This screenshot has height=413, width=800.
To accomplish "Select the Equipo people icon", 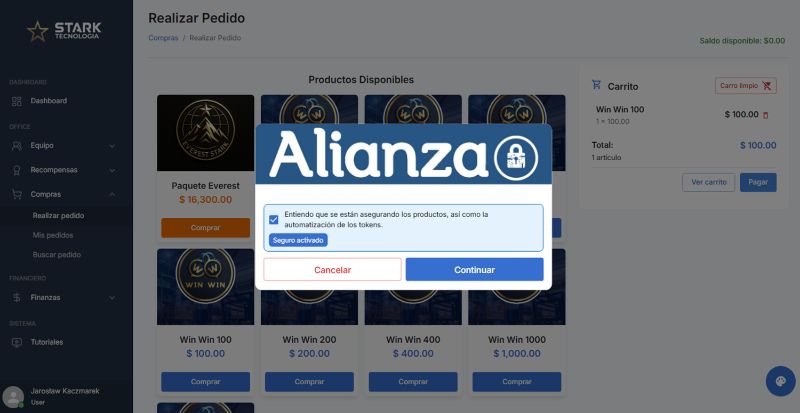I will tap(16, 146).
